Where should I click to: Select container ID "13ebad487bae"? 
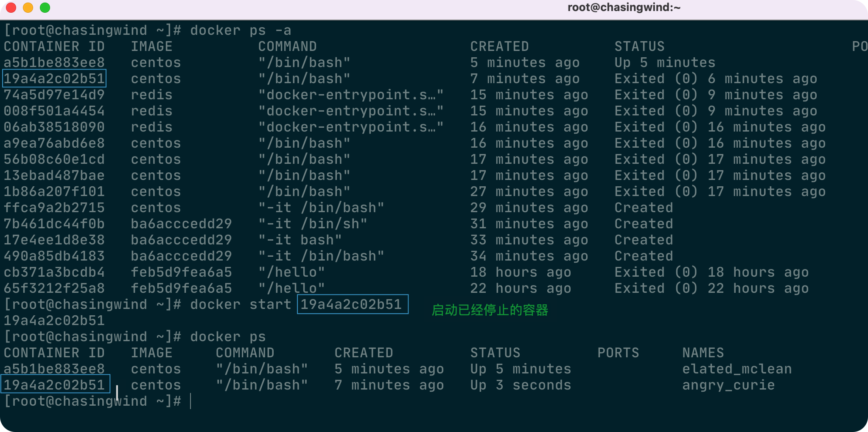(x=54, y=175)
